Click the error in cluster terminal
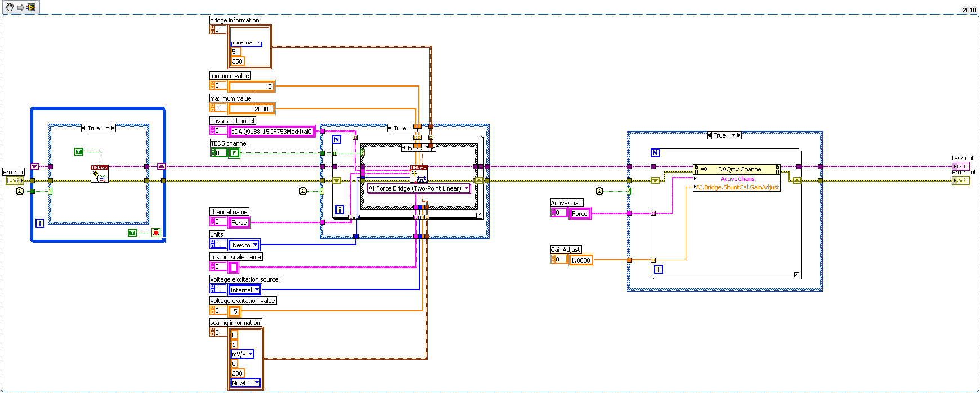The width and height of the screenshot is (980, 393). [x=15, y=180]
